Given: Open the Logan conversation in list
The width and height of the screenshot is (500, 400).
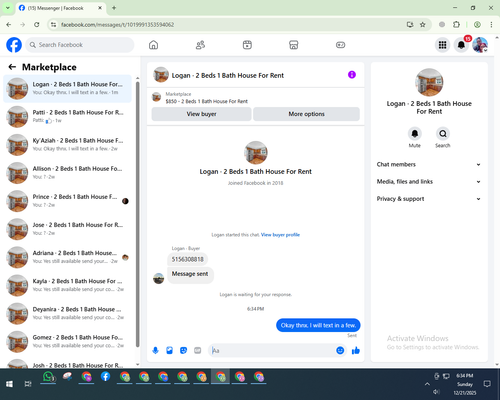Looking at the screenshot, I should pyautogui.click(x=67, y=88).
